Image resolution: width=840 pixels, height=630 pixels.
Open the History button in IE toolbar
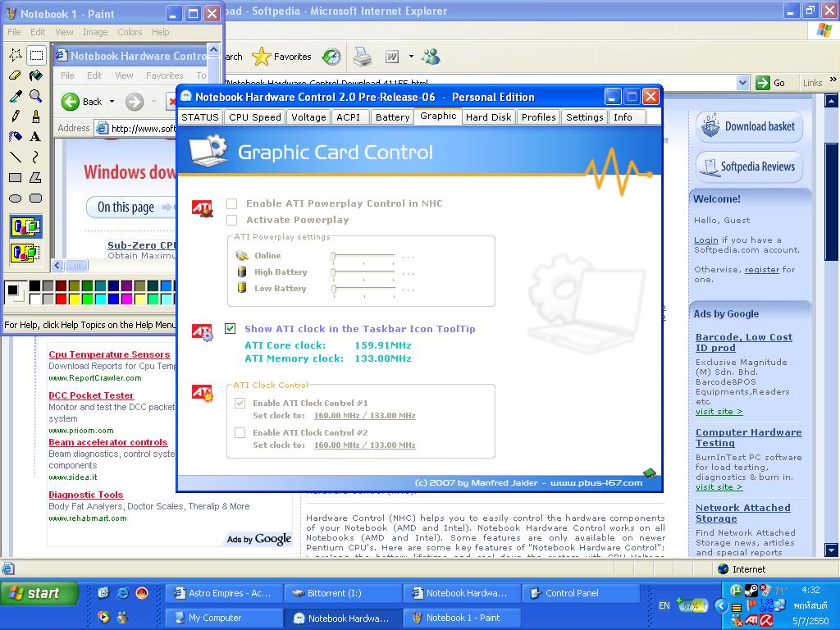pyautogui.click(x=331, y=57)
